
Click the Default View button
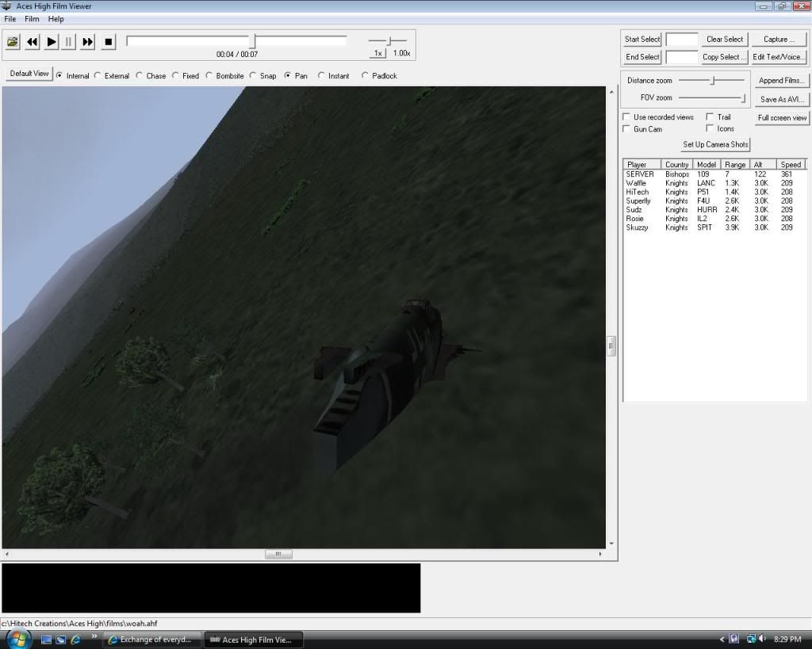[29, 74]
